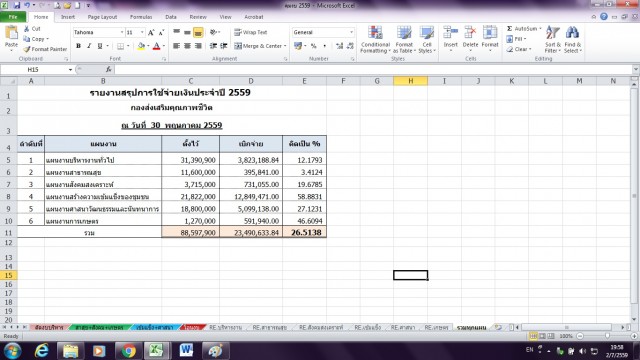Toggle Wrap Text
Image resolution: width=640 pixels, height=360 pixels.
[x=251, y=32]
